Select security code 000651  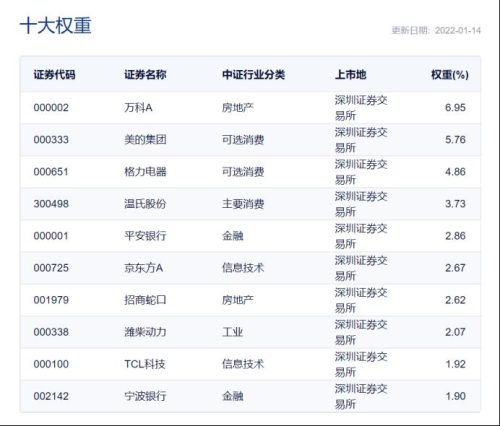[51, 172]
